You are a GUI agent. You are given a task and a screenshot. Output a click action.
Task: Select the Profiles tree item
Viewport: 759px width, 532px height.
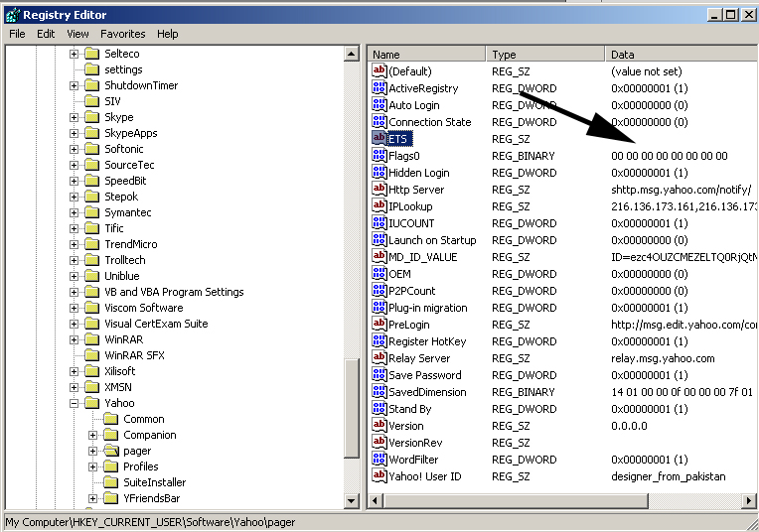[140, 466]
